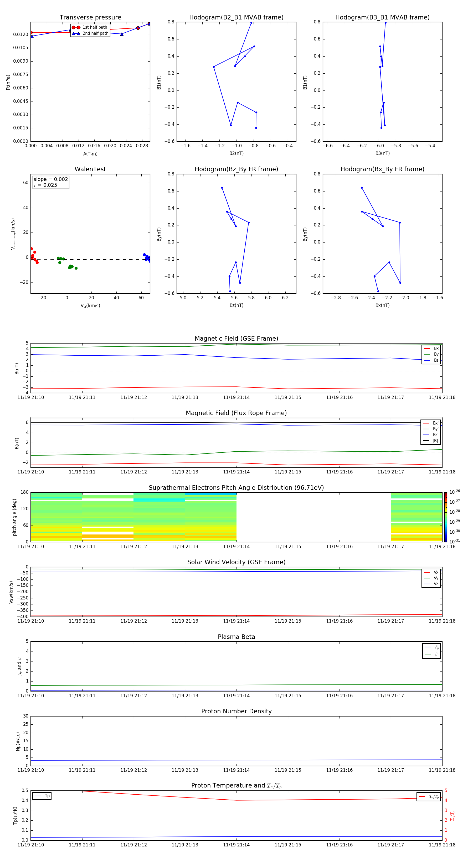
Task: Click the '10^-26' colorbar label
Action: 455,492
